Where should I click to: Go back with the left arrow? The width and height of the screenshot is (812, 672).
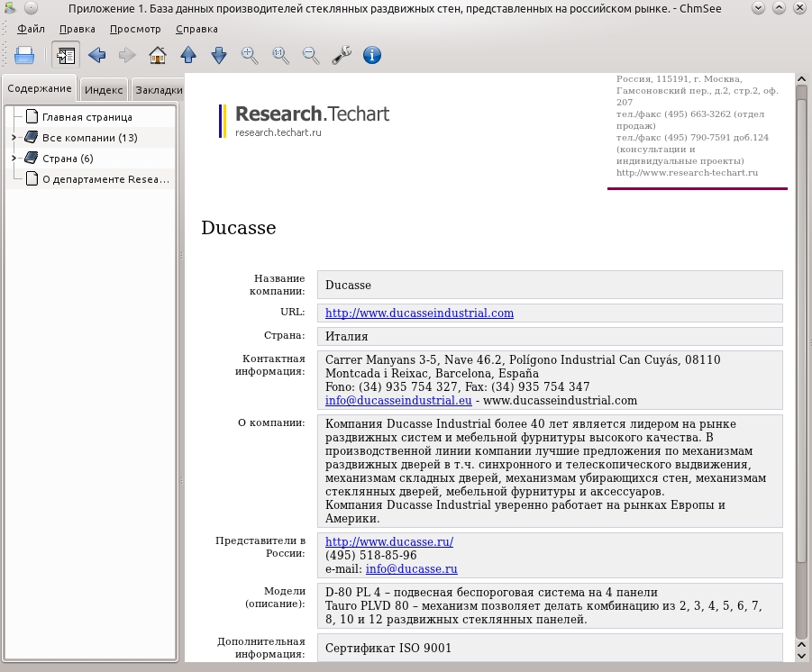[96, 55]
